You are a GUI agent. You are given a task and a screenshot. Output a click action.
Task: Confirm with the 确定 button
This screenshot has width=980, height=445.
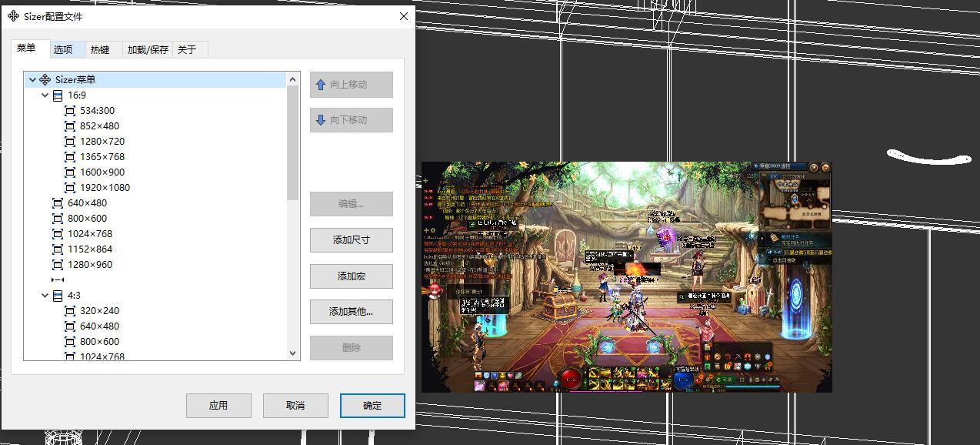(372, 406)
